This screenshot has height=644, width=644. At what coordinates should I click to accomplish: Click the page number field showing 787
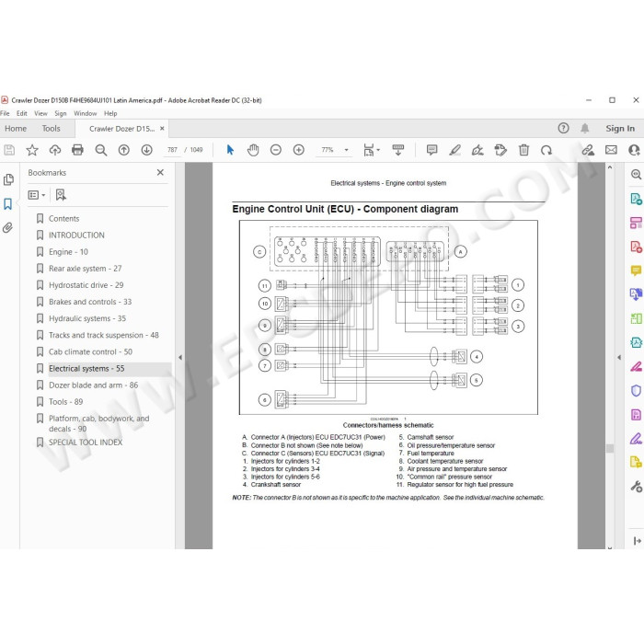[173, 150]
